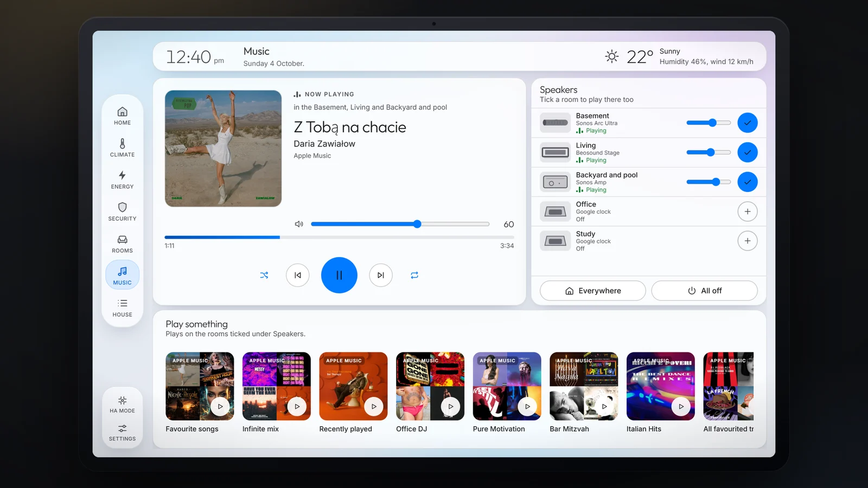Pause the current song
This screenshot has height=488, width=868.
coord(339,275)
